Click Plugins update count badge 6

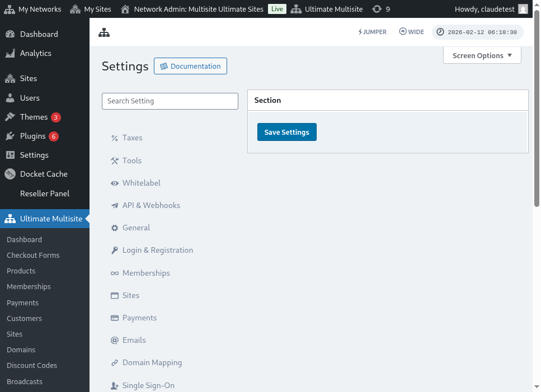point(54,136)
